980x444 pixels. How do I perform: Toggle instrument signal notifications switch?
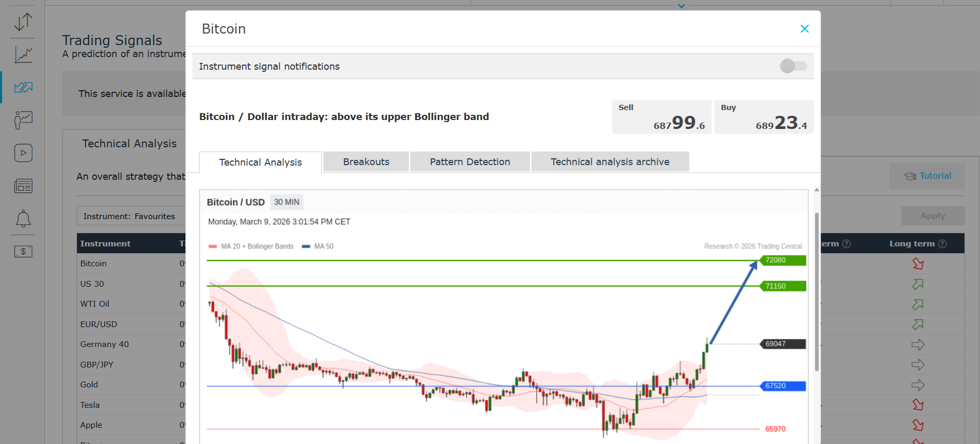tap(793, 66)
